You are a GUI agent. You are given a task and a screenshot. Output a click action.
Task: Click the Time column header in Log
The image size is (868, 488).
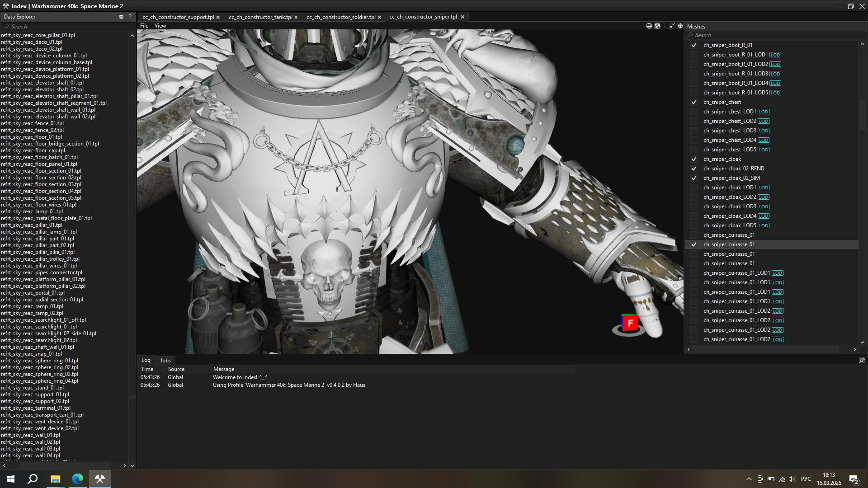(x=147, y=369)
